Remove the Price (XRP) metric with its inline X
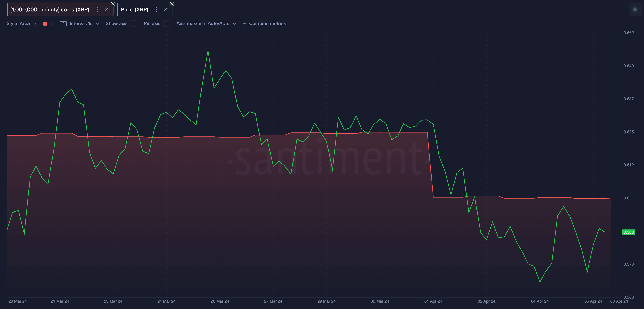Viewport: 644px width, 309px height. [x=166, y=10]
